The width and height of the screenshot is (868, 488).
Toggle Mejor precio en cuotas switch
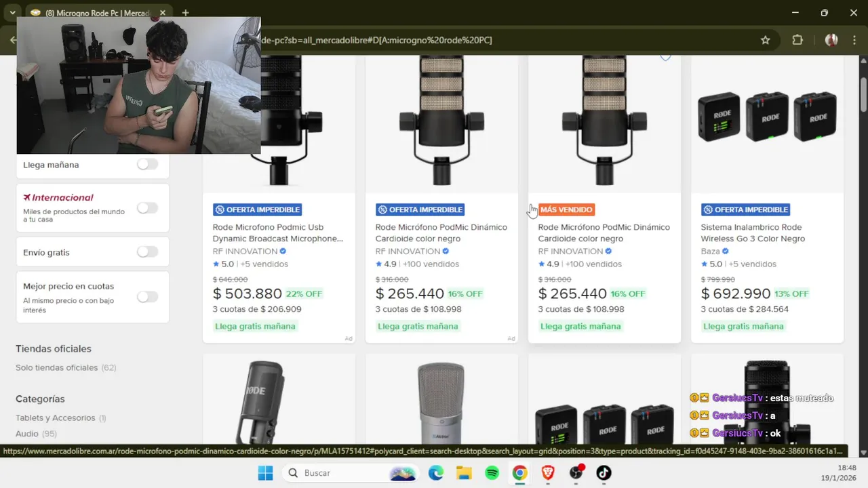[147, 297]
